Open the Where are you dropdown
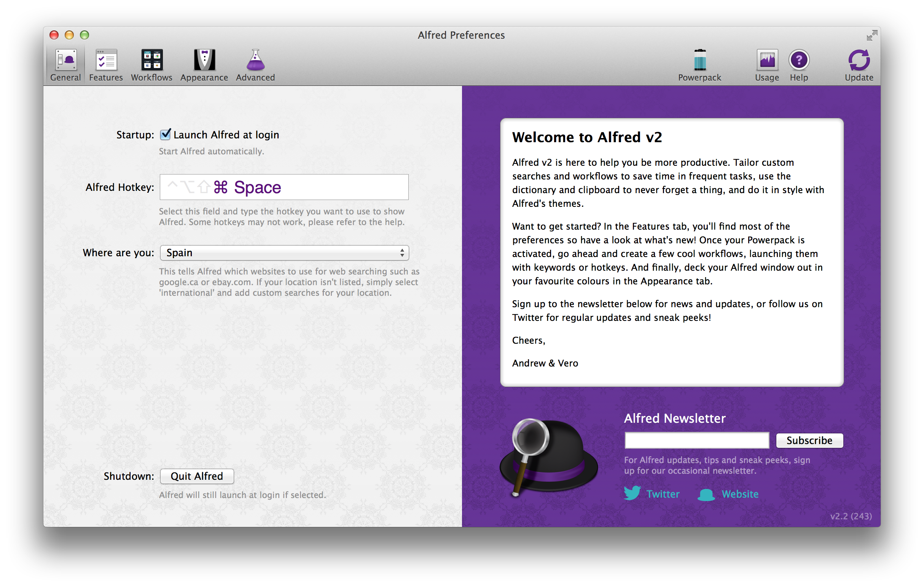Viewport: 924px width, 587px height. click(x=284, y=253)
